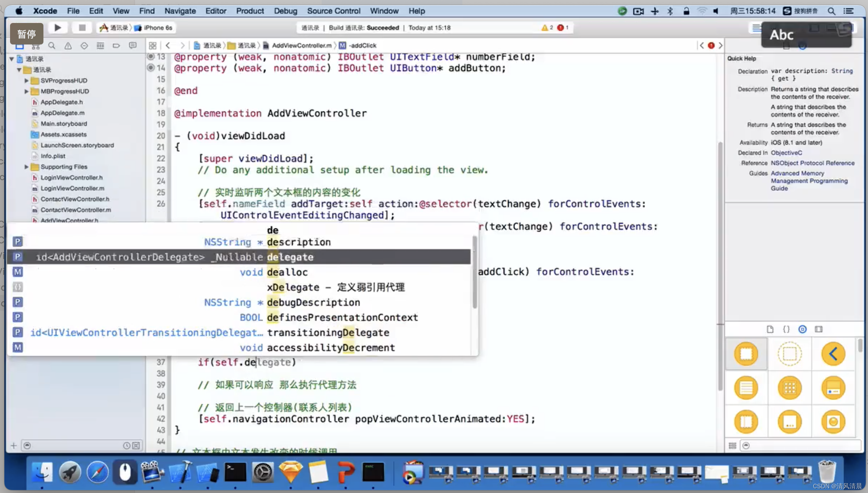Toggle library grid view icon
The width and height of the screenshot is (868, 493).
[x=733, y=446]
